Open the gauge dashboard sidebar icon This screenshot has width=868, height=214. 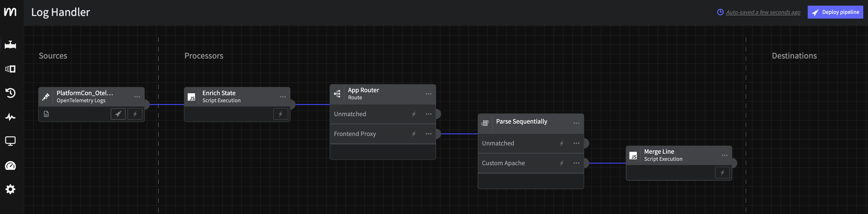coord(10,166)
